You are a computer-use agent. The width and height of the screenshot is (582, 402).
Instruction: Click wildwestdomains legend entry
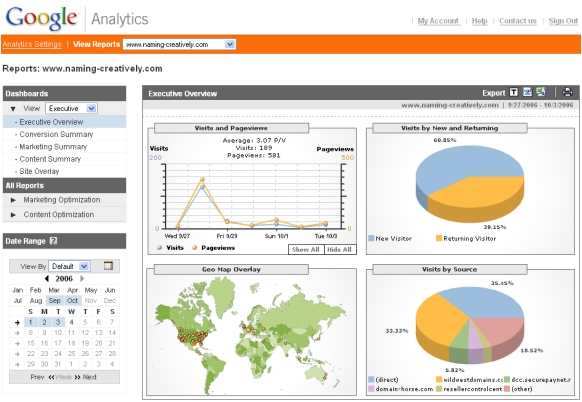(x=470, y=380)
